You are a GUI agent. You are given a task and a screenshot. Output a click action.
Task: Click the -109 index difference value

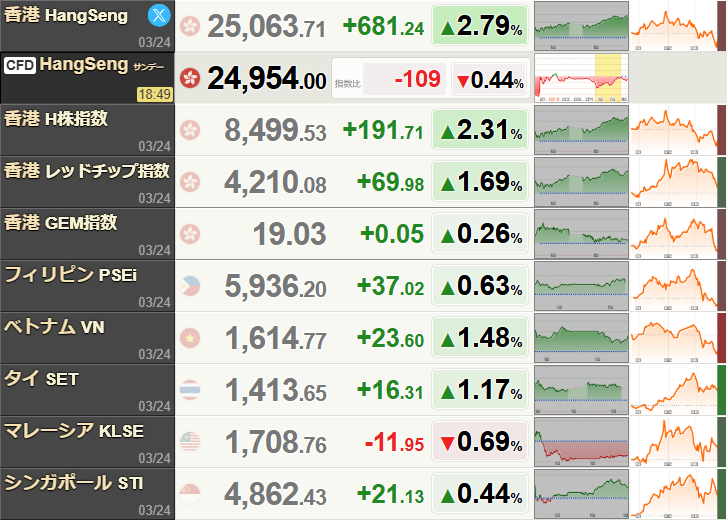417,79
